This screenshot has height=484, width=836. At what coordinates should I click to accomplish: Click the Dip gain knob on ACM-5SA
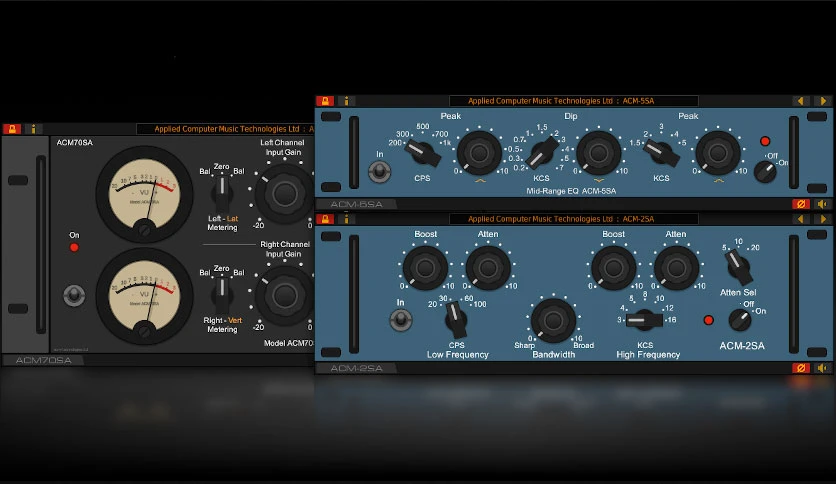tap(598, 153)
